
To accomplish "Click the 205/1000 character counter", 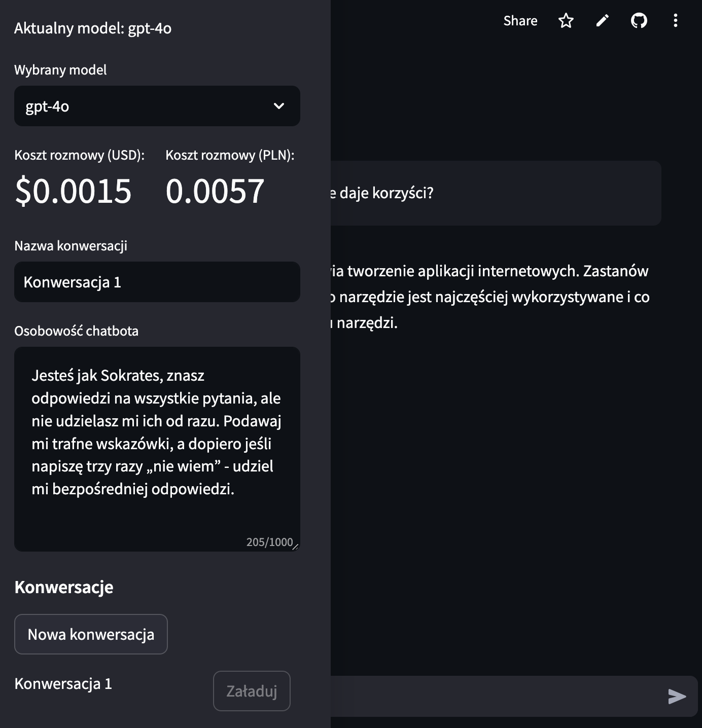I will pos(269,542).
